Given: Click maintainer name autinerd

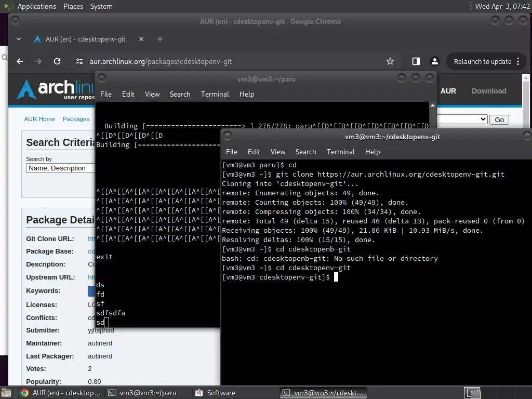Looking at the screenshot, I should point(100,343).
